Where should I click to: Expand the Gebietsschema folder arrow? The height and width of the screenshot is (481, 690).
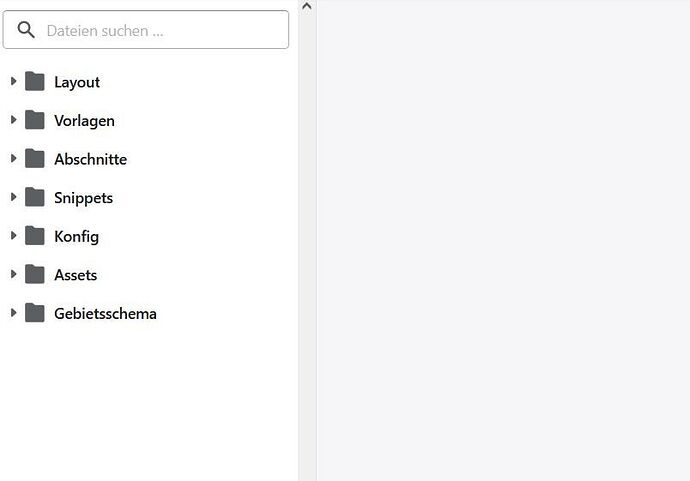coord(13,313)
